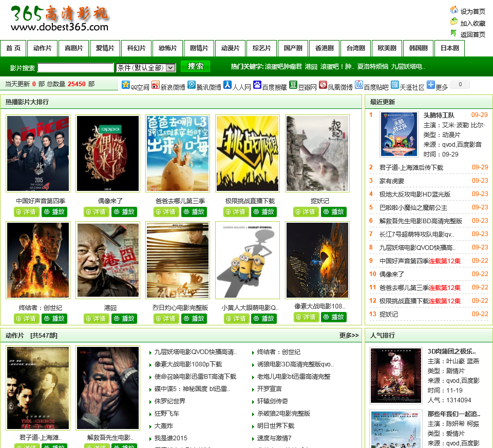Click hot keyword 夏洛特烦恼
The height and width of the screenshot is (448, 493).
coord(373,67)
